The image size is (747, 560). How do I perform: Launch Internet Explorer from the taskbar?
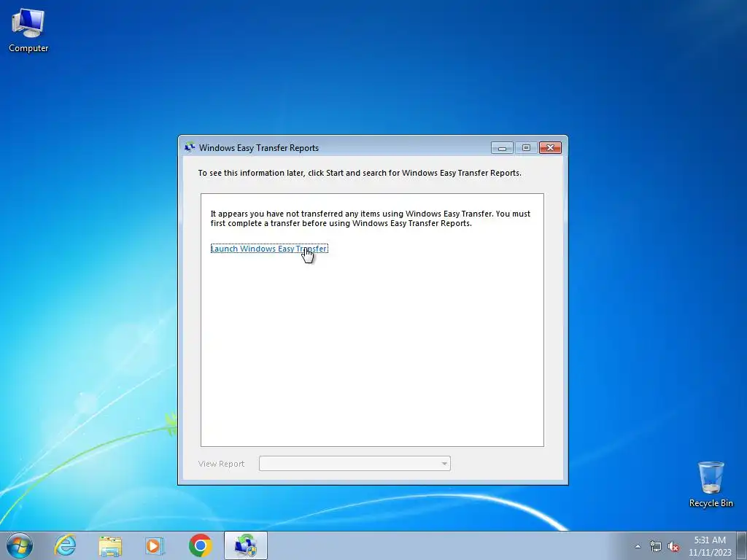65,545
